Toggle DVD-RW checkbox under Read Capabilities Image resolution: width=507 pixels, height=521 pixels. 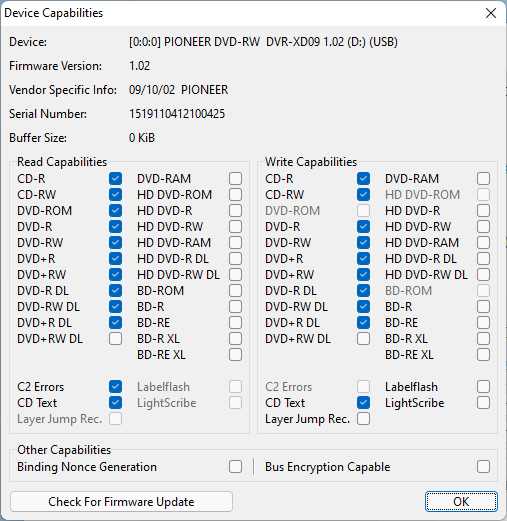click(x=115, y=243)
